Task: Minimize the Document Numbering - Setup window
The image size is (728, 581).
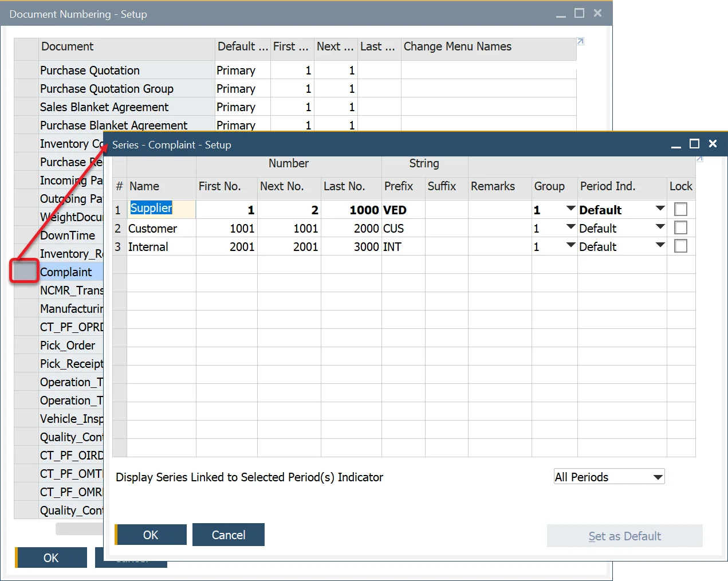Action: pos(561,14)
